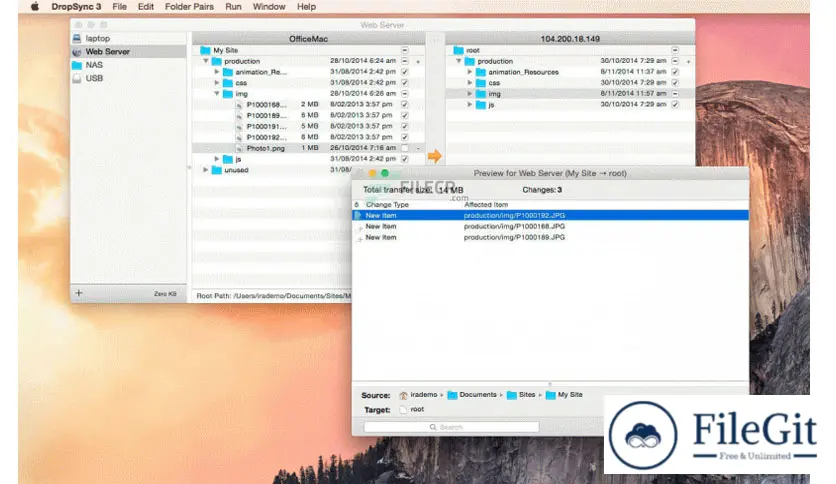Click the Change Type column header
The image size is (836, 484).
[x=387, y=205]
